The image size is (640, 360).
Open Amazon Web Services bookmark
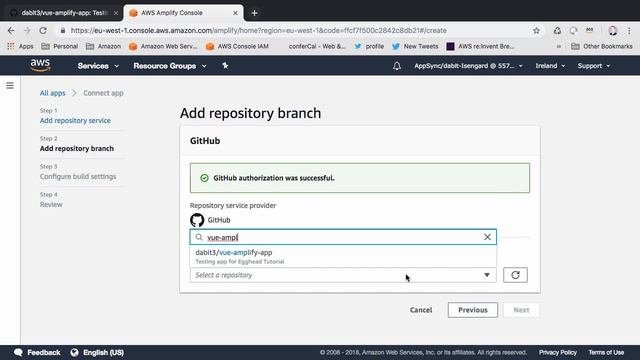(163, 47)
